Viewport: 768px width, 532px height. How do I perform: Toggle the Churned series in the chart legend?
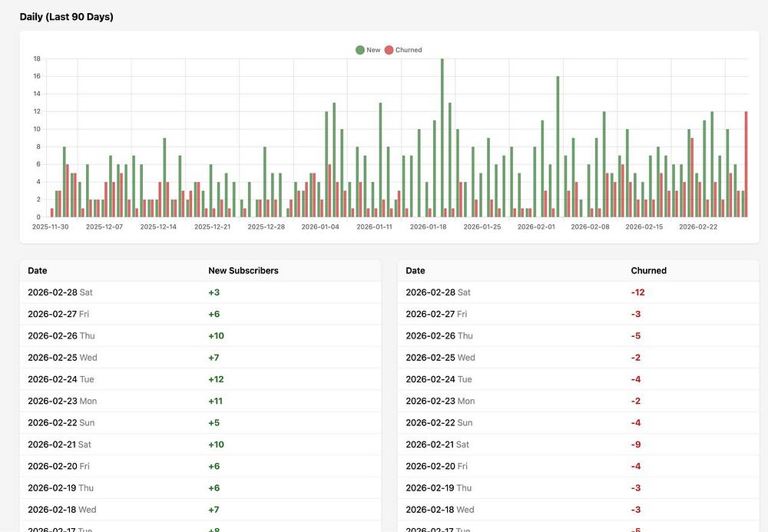[x=403, y=50]
